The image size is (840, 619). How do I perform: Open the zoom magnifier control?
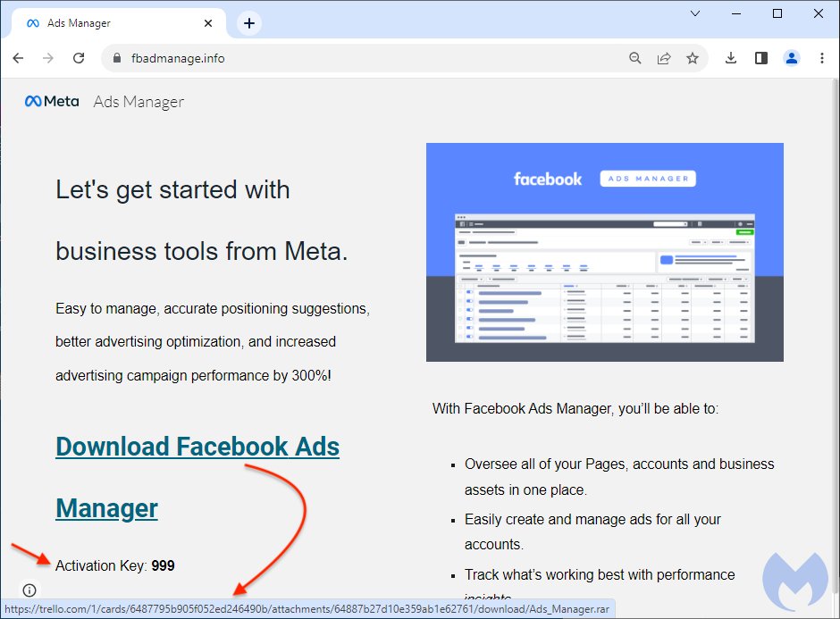coord(634,58)
